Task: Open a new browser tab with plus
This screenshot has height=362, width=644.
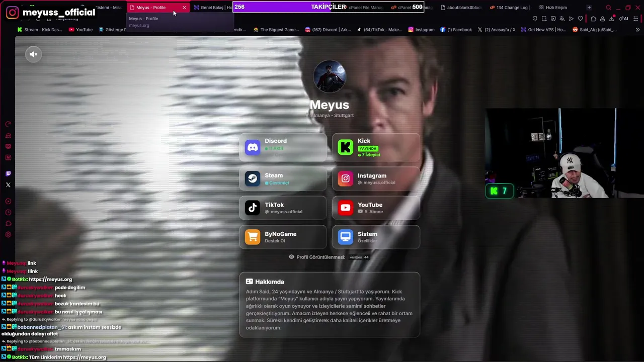Action: [589, 8]
